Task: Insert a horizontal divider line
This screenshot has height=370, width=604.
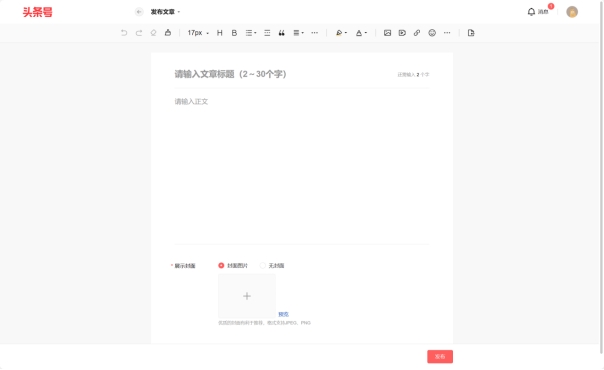Action: tap(267, 33)
